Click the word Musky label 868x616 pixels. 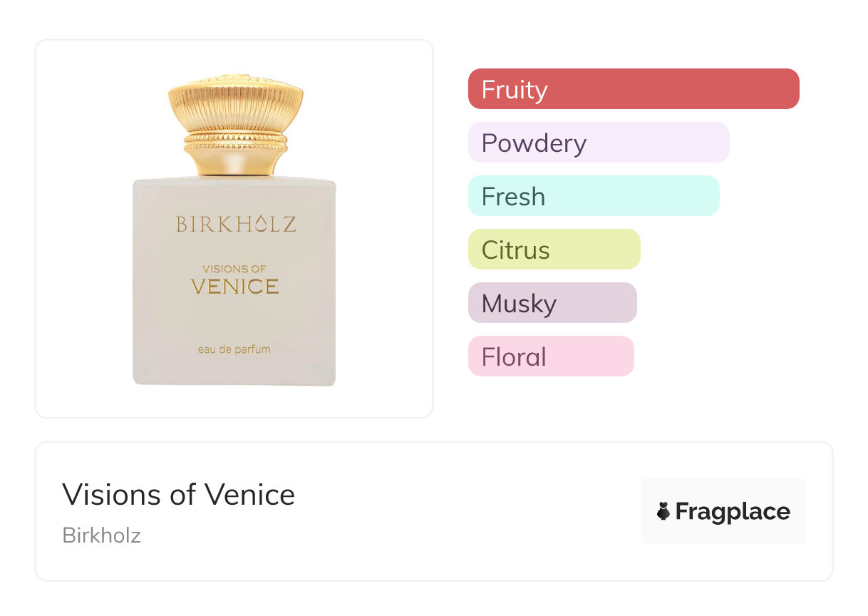519,304
